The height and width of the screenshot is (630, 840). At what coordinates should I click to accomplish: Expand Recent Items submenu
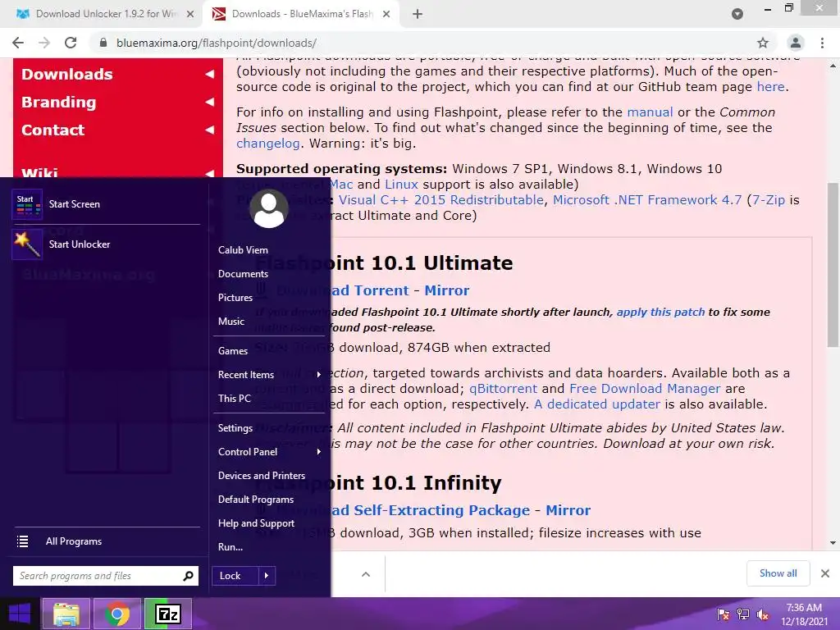(x=319, y=374)
